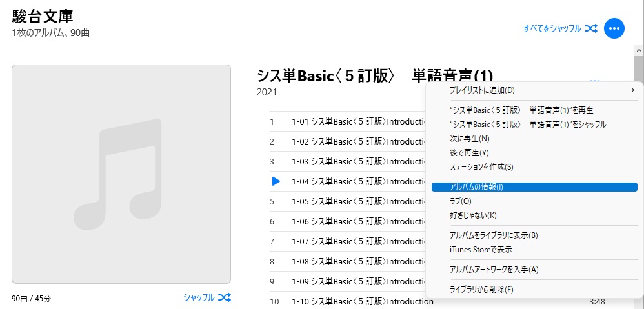Choose "シス単Basic〈5訂版〉 単語音声(1)"を再生

click(535, 110)
